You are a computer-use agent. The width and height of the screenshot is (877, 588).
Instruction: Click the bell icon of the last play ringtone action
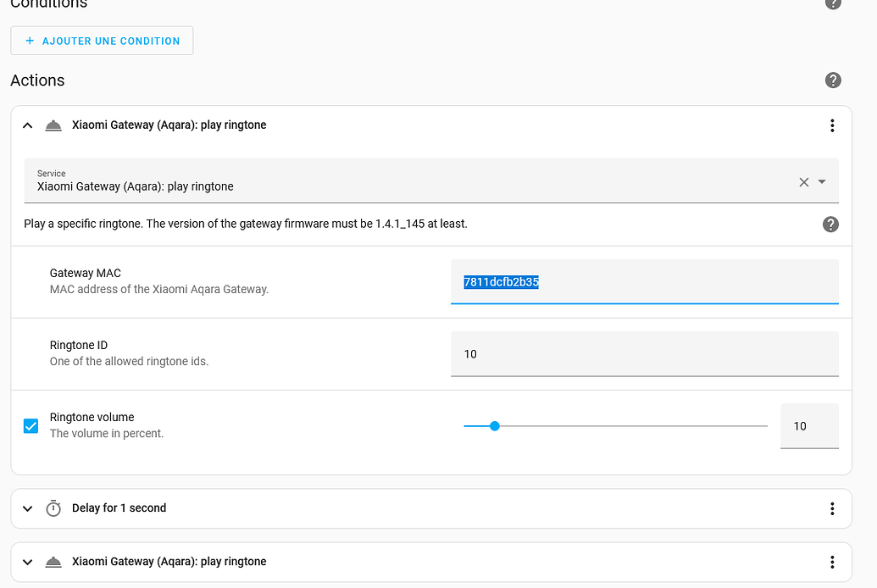tap(53, 562)
